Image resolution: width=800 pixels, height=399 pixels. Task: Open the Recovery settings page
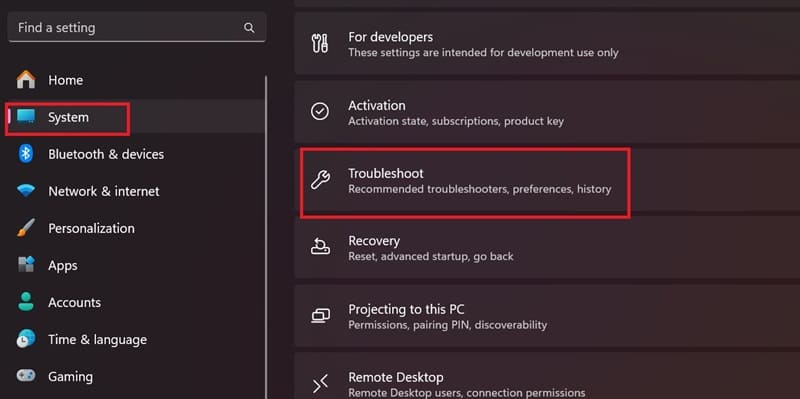[547, 248]
